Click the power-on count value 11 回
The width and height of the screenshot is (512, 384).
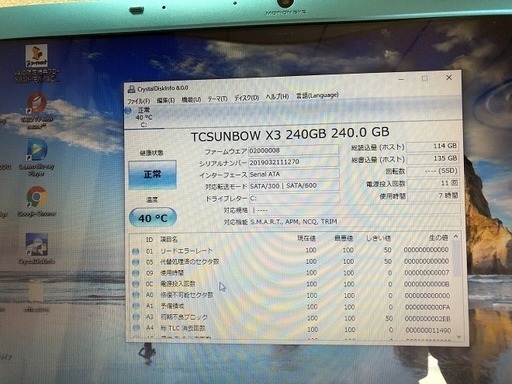(433, 183)
